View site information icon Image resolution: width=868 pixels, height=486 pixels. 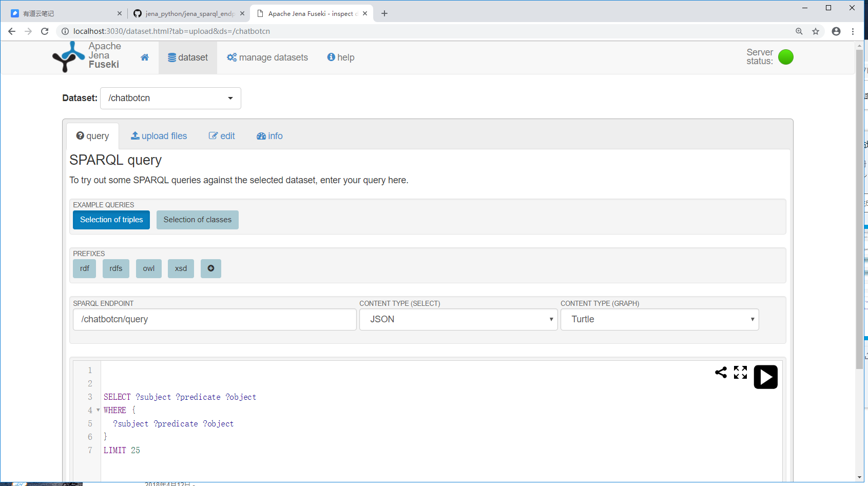(65, 31)
